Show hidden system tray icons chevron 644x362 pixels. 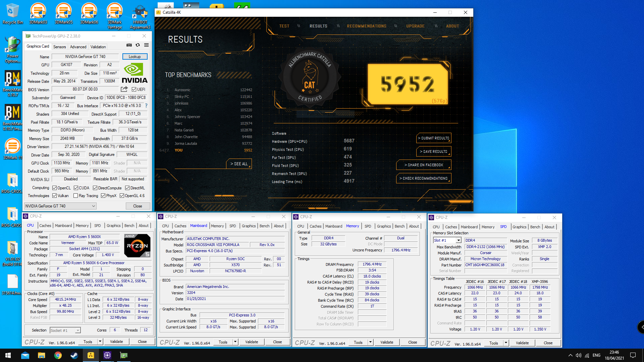tap(570, 355)
